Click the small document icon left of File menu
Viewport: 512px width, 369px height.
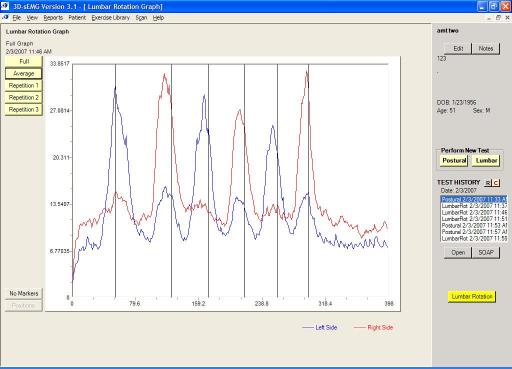(x=5, y=17)
